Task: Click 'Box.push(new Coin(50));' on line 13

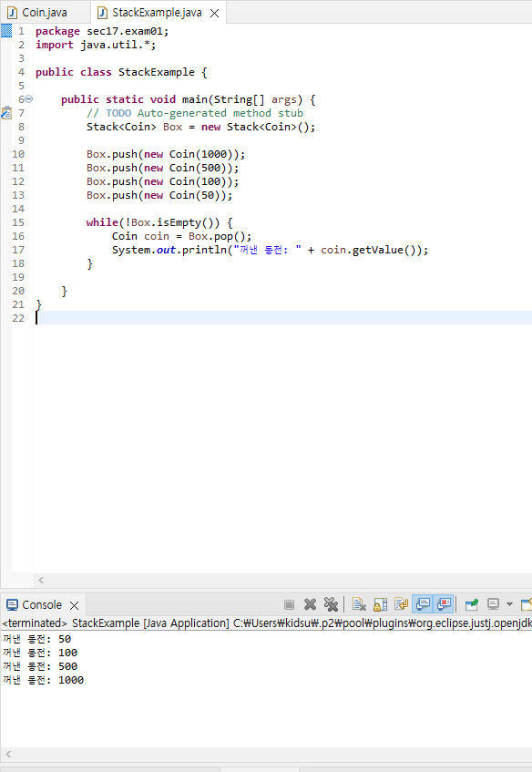Action: pos(159,195)
